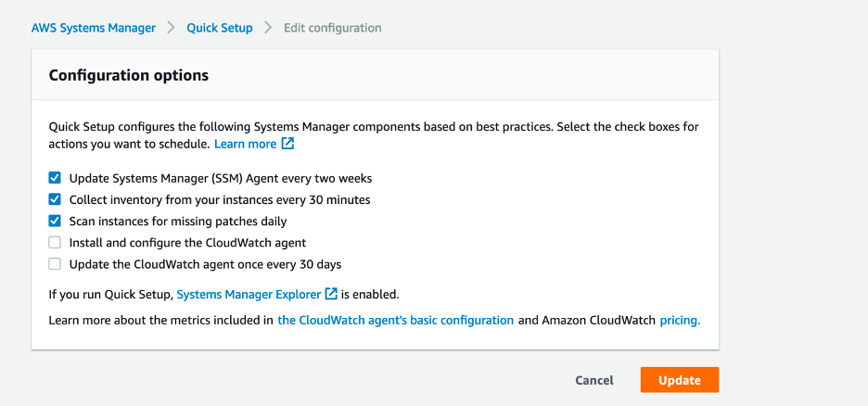
Task: Uncheck Update Systems Manager (SSM) Agent checkbox
Action: 55,178
